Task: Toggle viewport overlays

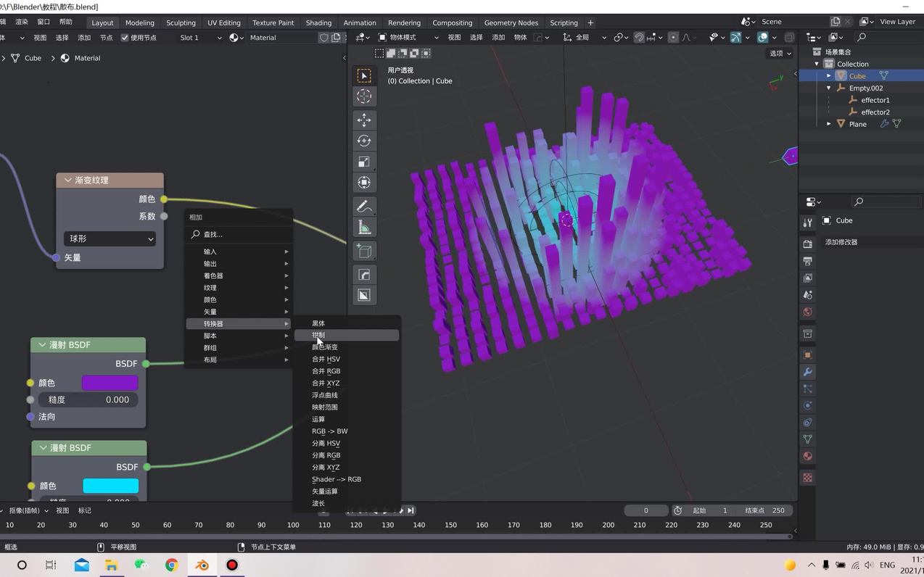Action: pos(763,37)
